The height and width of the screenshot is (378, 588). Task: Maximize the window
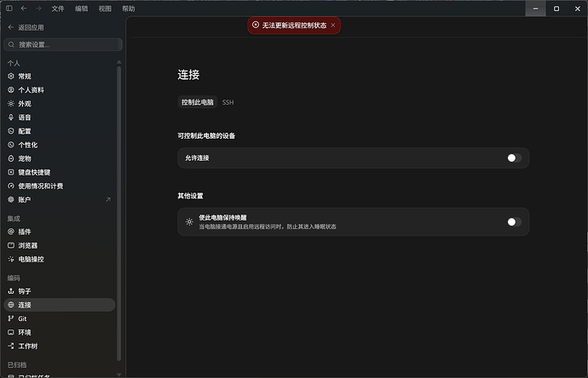(x=556, y=9)
